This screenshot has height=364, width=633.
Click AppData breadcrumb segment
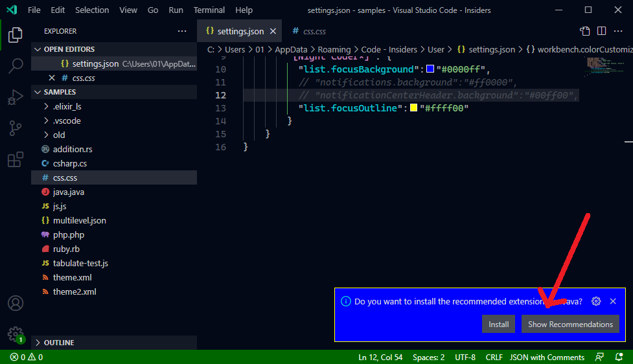click(x=291, y=49)
